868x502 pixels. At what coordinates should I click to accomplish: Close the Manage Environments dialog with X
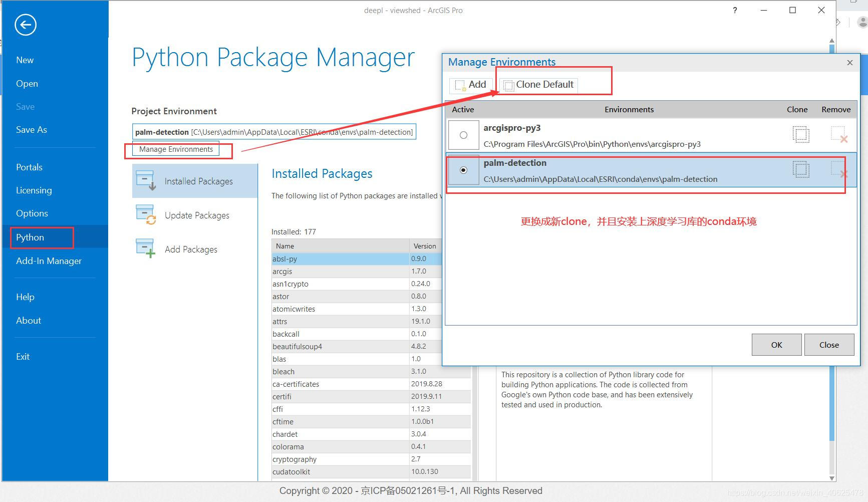(849, 63)
